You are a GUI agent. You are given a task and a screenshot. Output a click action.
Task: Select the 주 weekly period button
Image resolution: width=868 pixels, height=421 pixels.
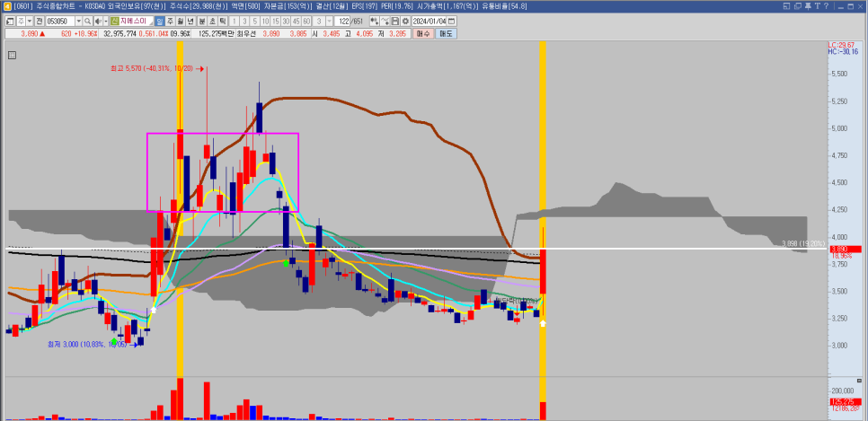point(170,21)
